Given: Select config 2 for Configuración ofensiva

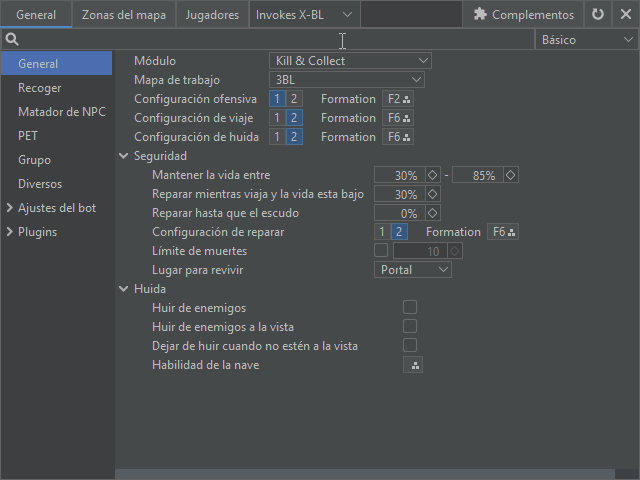Looking at the screenshot, I should pos(294,99).
